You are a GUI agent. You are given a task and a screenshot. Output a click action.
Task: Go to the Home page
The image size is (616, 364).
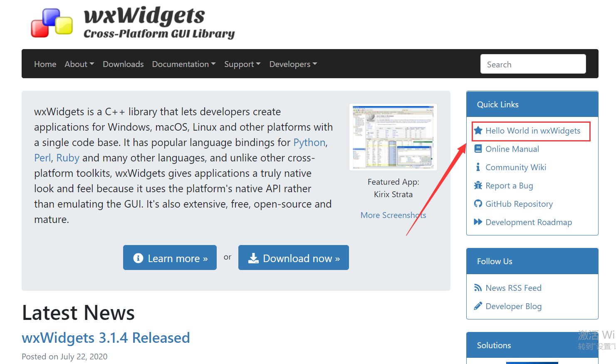click(45, 64)
